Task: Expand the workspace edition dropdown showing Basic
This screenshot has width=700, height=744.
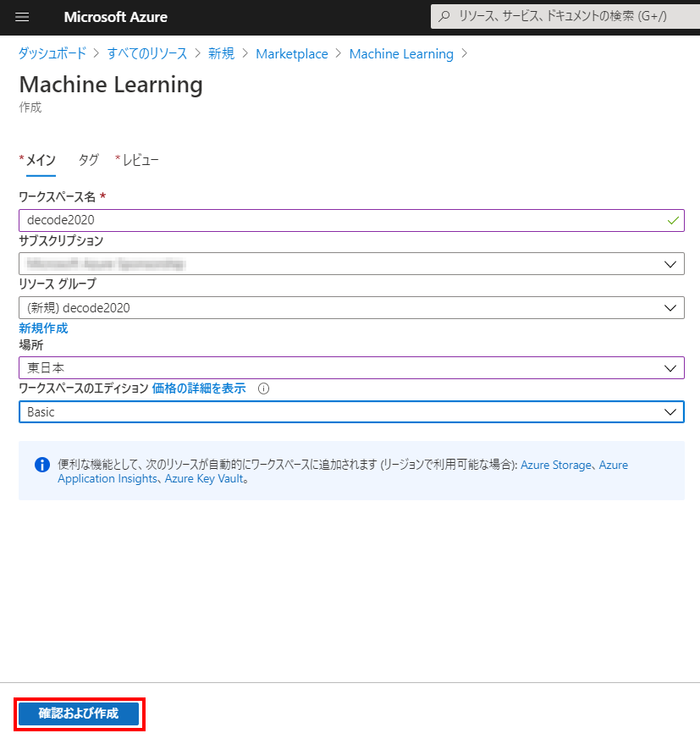Action: point(351,412)
